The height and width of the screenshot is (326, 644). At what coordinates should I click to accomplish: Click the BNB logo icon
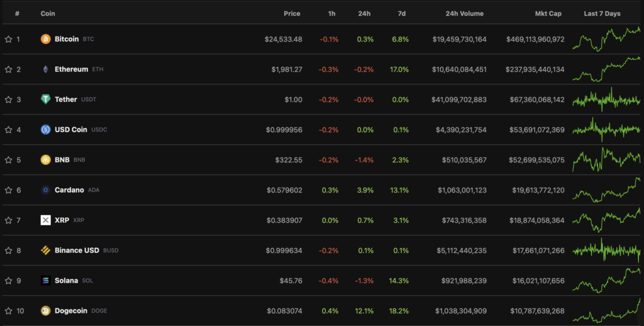[x=45, y=160]
